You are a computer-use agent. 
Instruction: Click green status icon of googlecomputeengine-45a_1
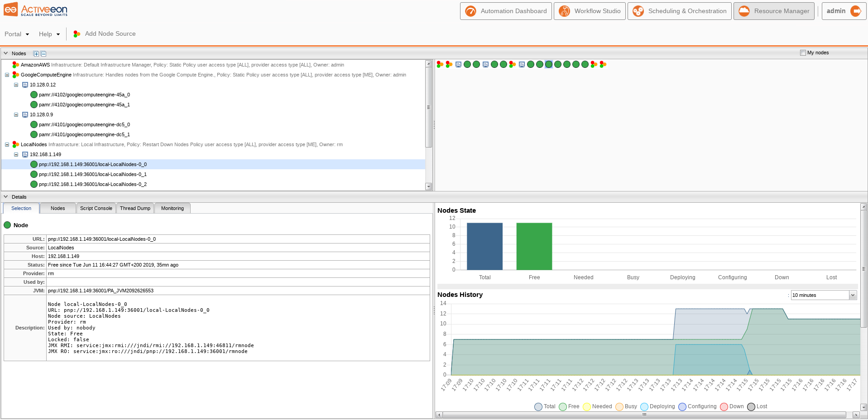[34, 105]
